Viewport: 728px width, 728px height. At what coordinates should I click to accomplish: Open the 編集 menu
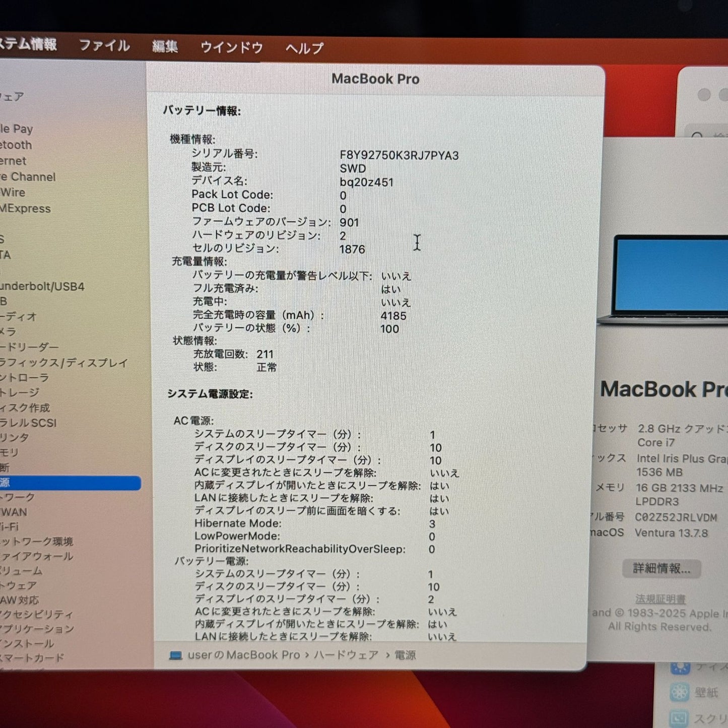165,47
